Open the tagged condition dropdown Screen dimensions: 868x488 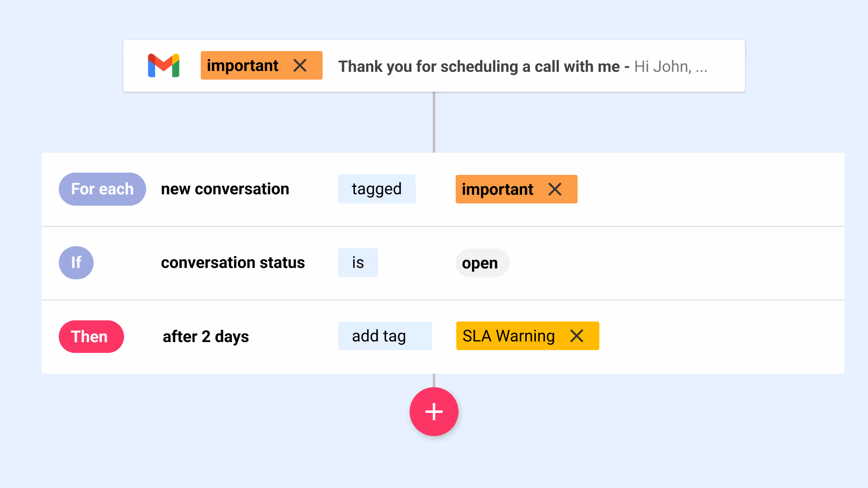pos(377,189)
